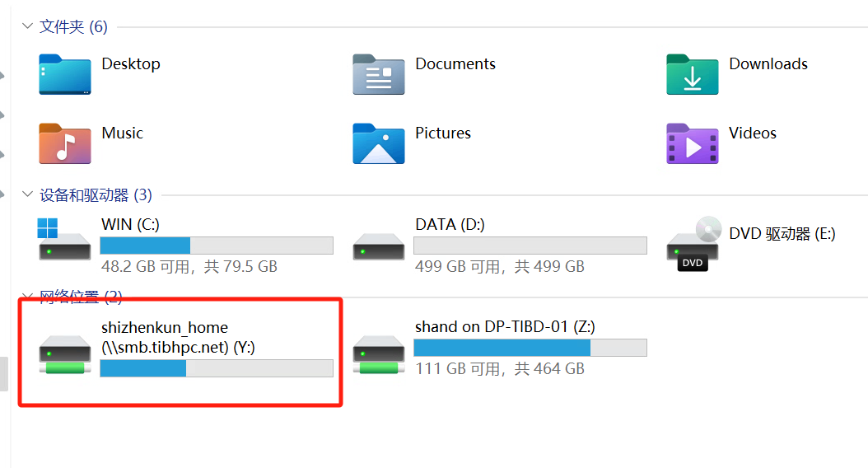Open the shizhenkun_home network drive icon
868x468 pixels.
(65, 354)
